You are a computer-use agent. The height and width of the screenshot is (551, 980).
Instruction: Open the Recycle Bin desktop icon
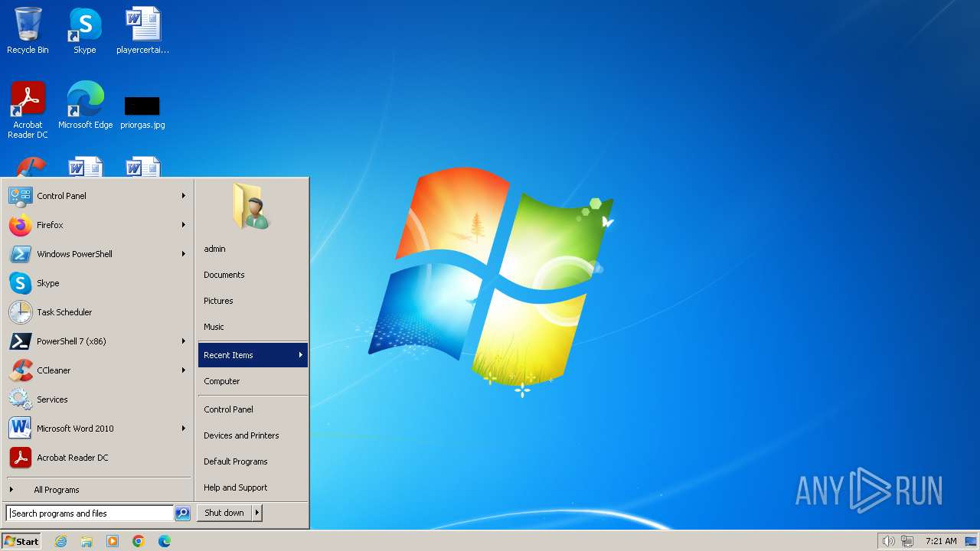(28, 31)
